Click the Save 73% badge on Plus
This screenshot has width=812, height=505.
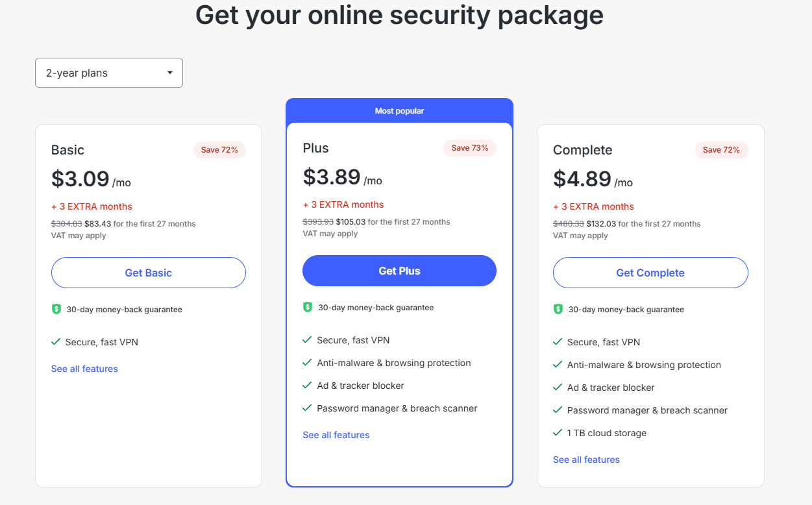point(470,148)
